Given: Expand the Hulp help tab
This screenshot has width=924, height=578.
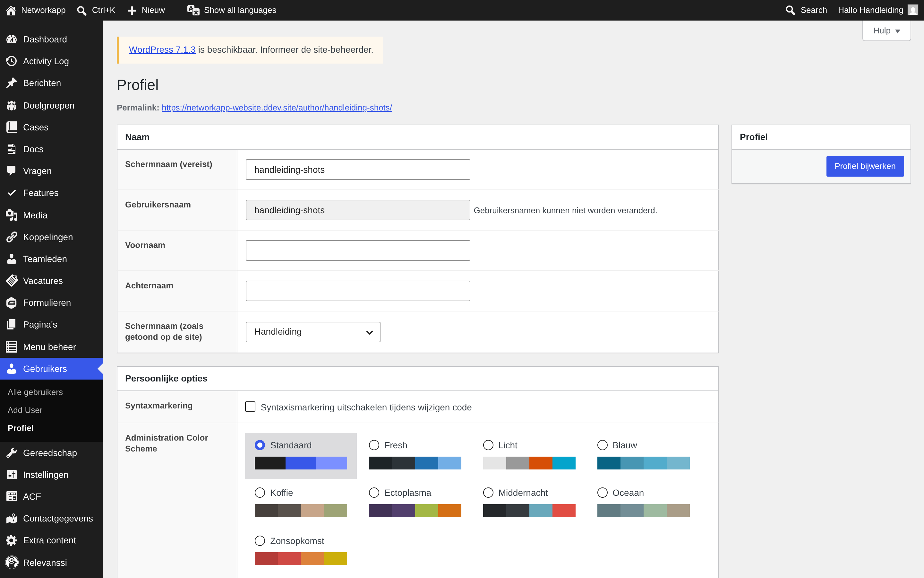Looking at the screenshot, I should coord(886,31).
